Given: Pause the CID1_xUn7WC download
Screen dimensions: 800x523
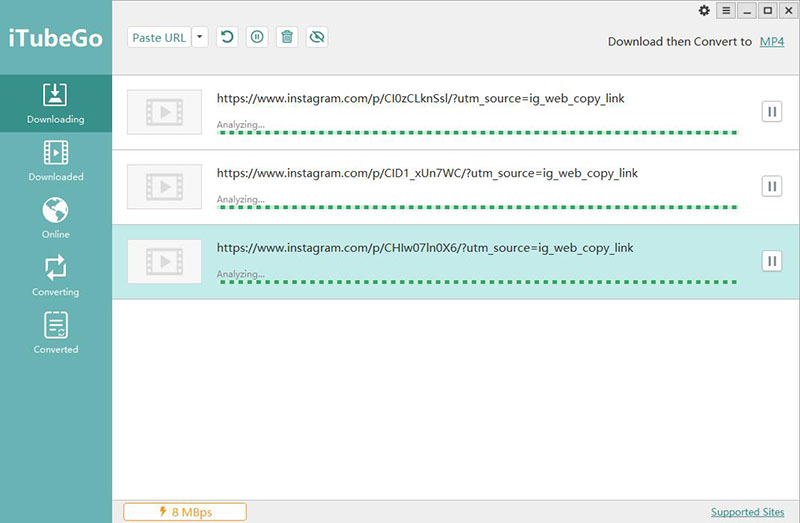Looking at the screenshot, I should pos(772,186).
